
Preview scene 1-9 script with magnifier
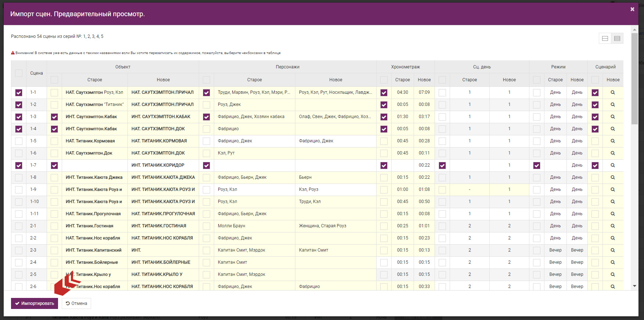click(x=613, y=190)
